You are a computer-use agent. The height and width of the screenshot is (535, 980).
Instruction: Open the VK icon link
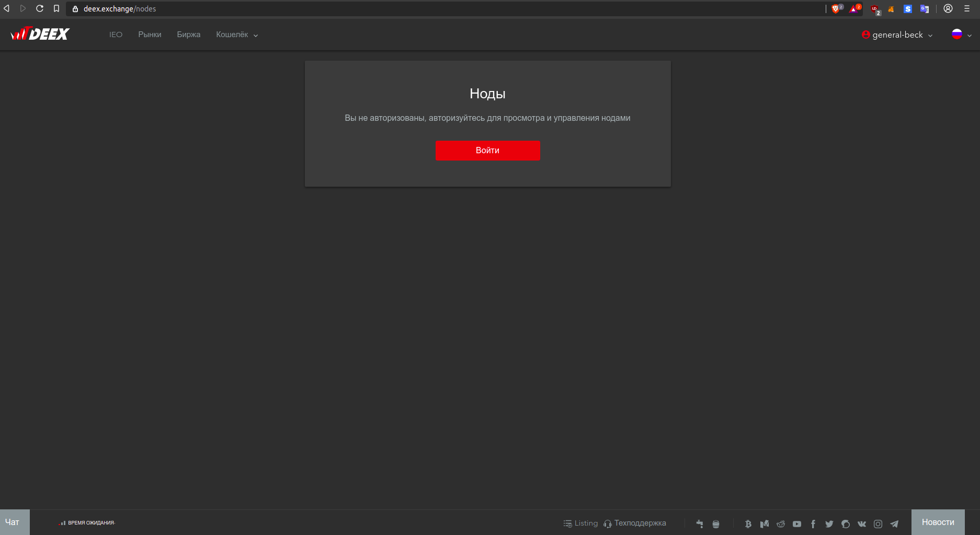click(x=862, y=524)
